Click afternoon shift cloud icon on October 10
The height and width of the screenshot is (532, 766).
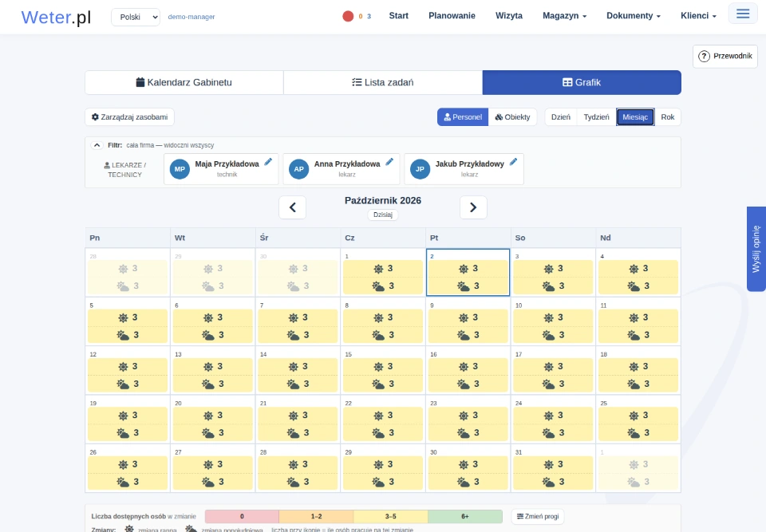point(549,335)
